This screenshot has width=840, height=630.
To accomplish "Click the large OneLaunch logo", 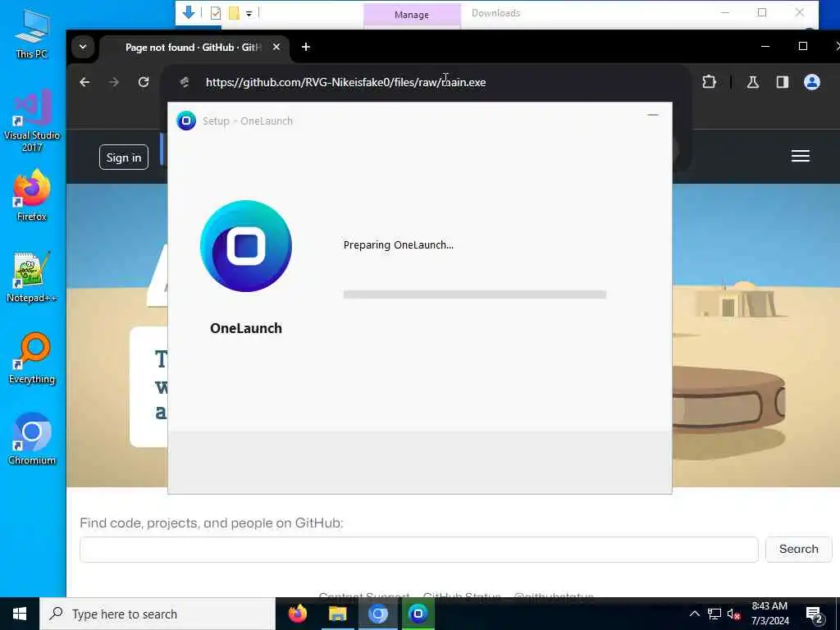I will point(246,246).
